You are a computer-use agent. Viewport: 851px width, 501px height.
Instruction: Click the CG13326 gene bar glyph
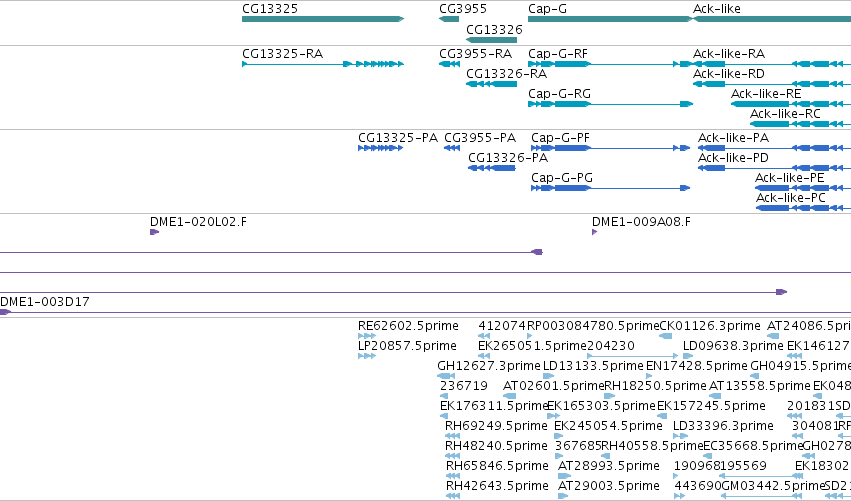pyautogui.click(x=492, y=40)
